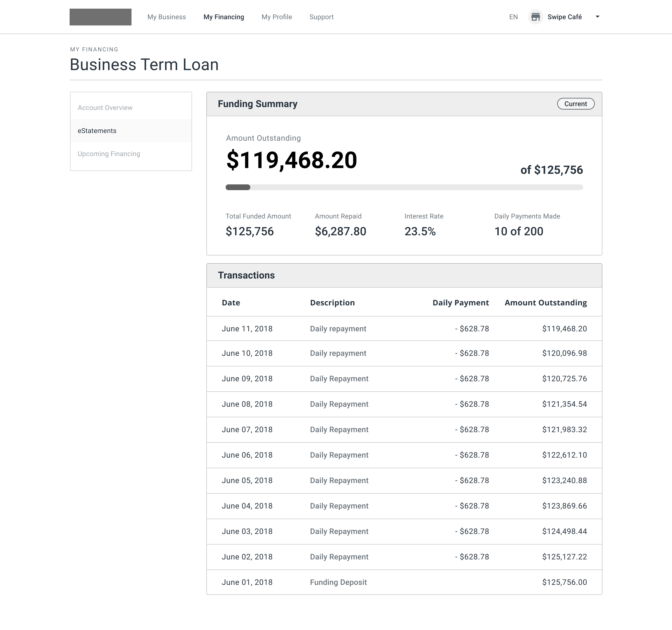672x630 pixels.
Task: Click the Swipe Café account name
Action: pyautogui.click(x=564, y=17)
